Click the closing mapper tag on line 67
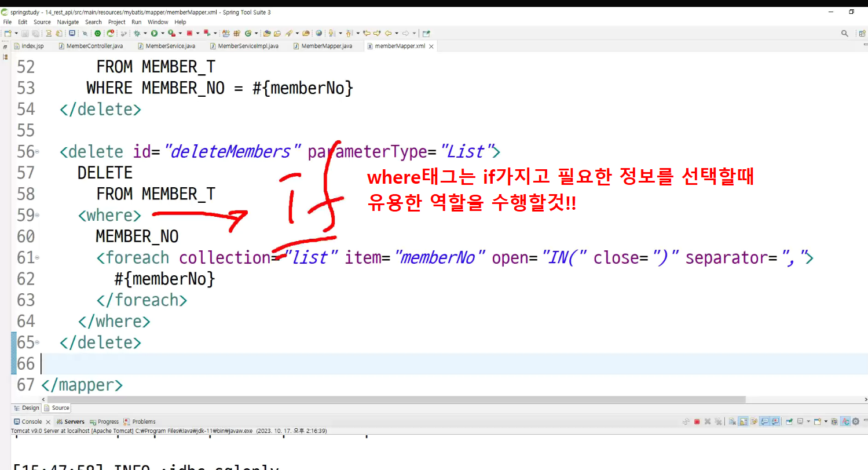This screenshot has height=470, width=868. click(x=82, y=385)
